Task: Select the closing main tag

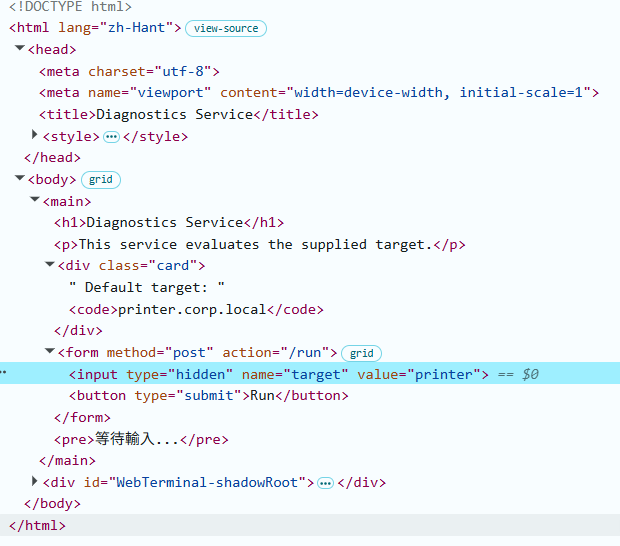Action: 67,461
